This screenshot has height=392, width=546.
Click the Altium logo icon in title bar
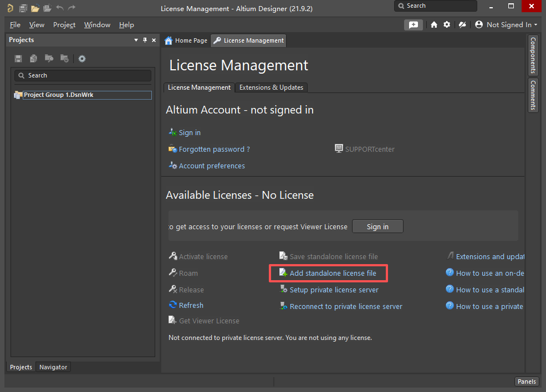coord(9,8)
